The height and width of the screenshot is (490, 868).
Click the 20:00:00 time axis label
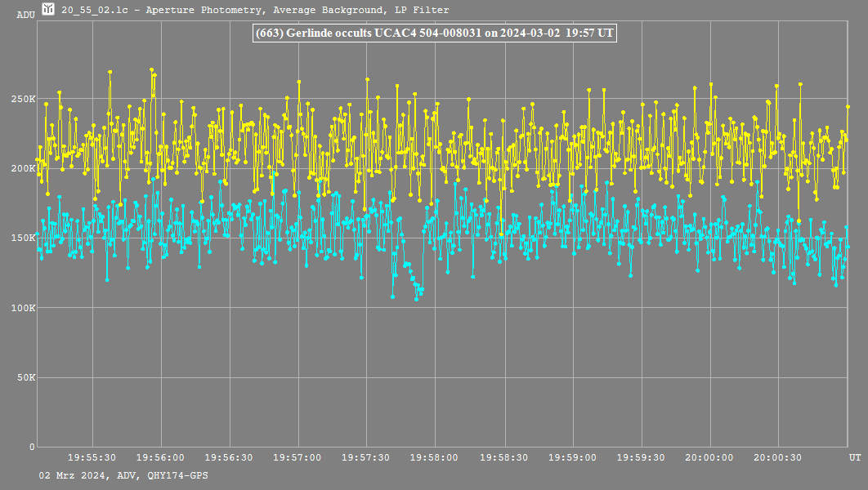(x=709, y=457)
